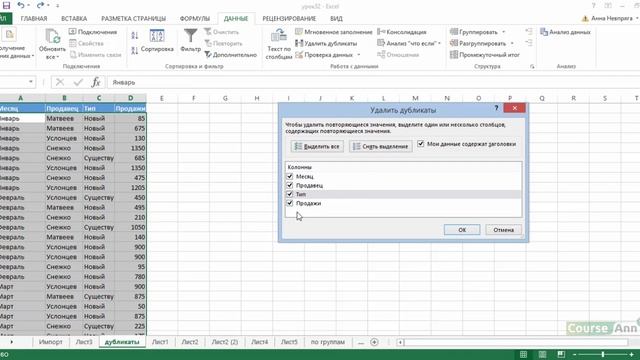Screen dimensions: 640x360
Task: Sort ascending A to Z
Action: 135,36
